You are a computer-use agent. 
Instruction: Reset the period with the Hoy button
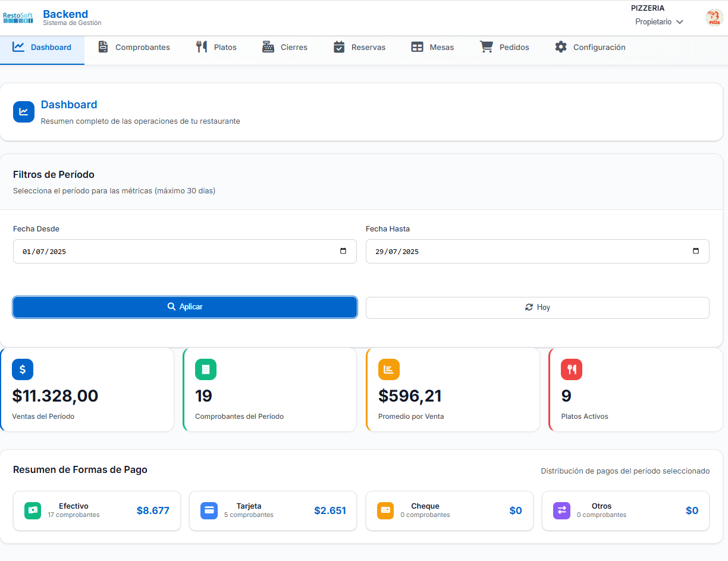(538, 308)
